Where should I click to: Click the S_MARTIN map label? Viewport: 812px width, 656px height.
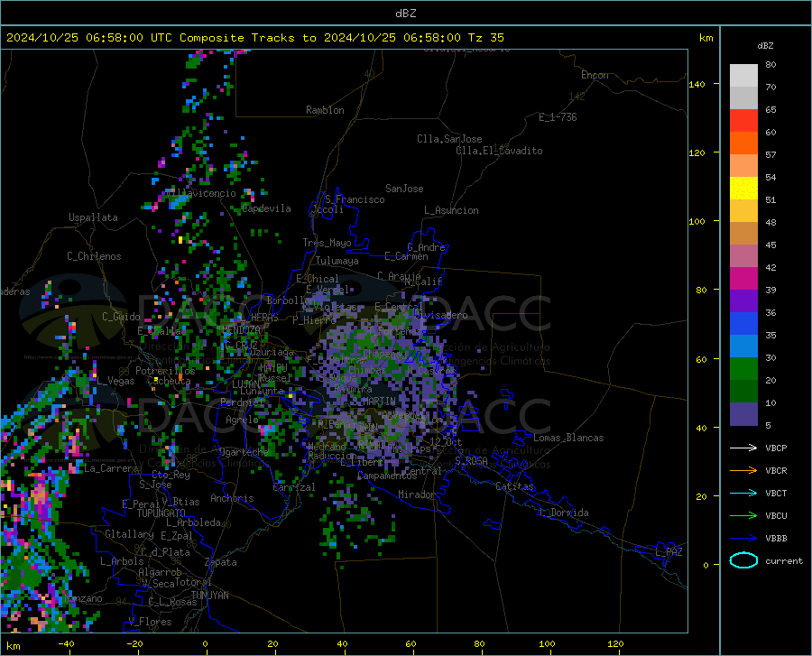point(374,402)
